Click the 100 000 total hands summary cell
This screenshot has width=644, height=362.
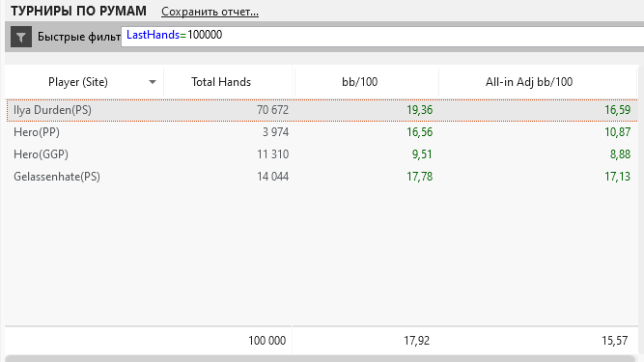pyautogui.click(x=266, y=341)
